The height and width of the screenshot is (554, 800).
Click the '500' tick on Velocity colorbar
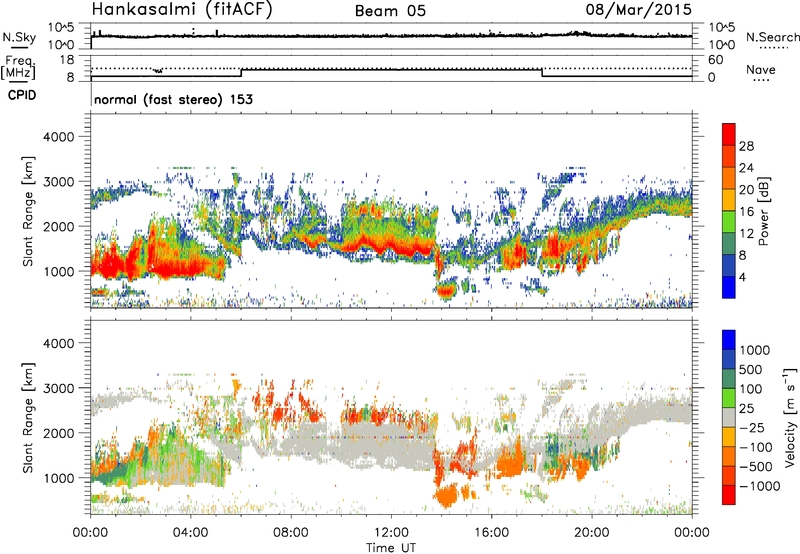(x=751, y=369)
